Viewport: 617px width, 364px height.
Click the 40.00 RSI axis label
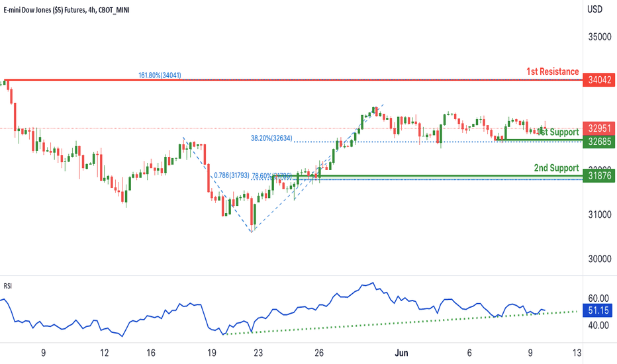click(598, 326)
